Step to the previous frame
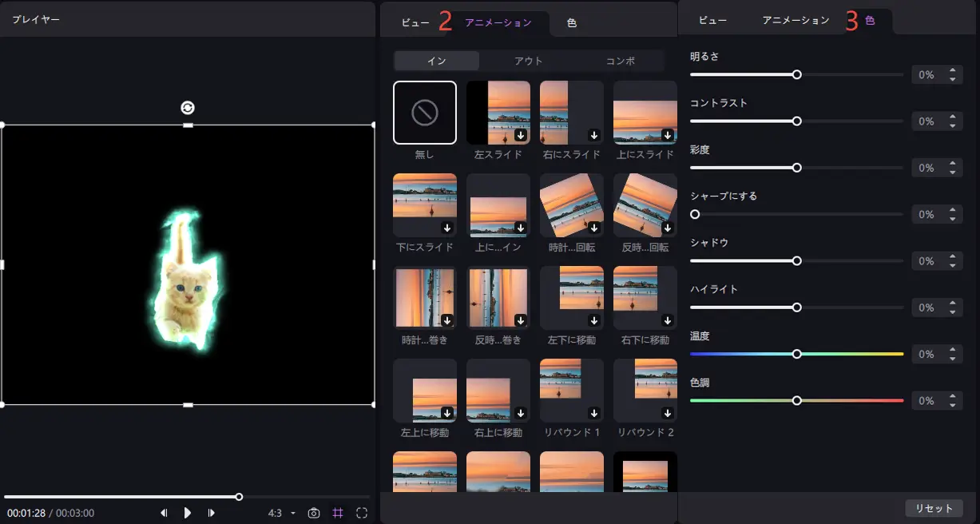 (164, 513)
